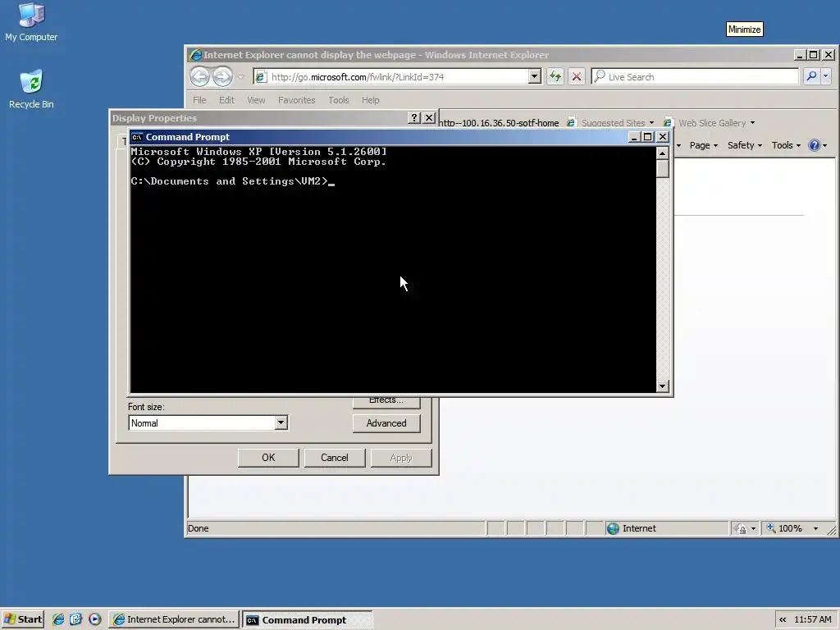Image resolution: width=840 pixels, height=630 pixels.
Task: Click OK in Display Properties
Action: [x=268, y=458]
